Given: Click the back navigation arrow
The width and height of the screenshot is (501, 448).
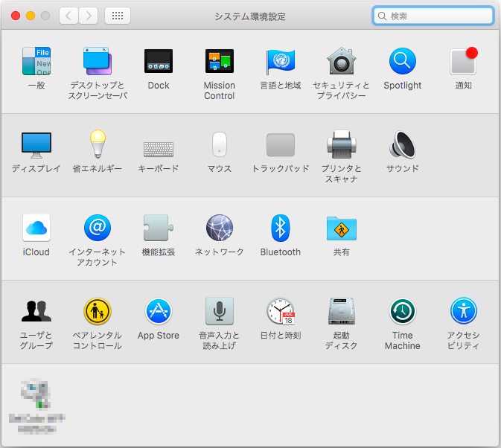Looking at the screenshot, I should click(68, 16).
